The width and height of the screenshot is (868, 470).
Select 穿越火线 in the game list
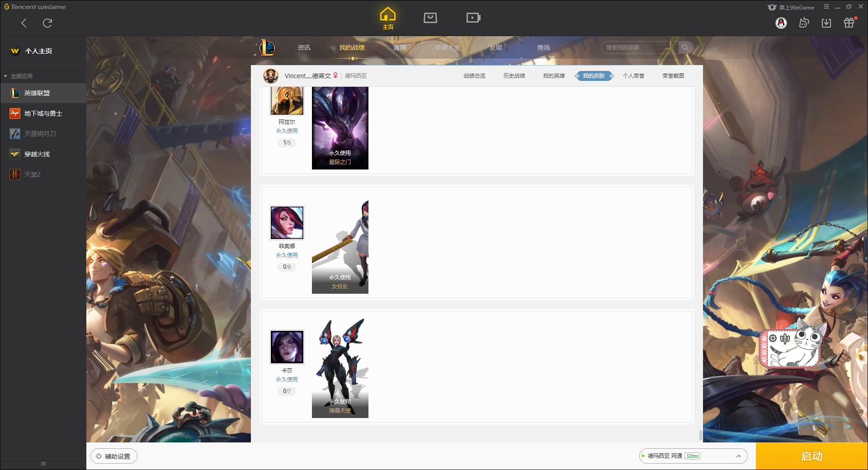(43, 154)
